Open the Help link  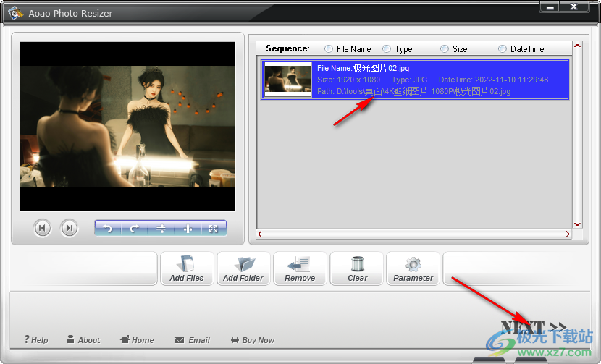[x=36, y=340]
